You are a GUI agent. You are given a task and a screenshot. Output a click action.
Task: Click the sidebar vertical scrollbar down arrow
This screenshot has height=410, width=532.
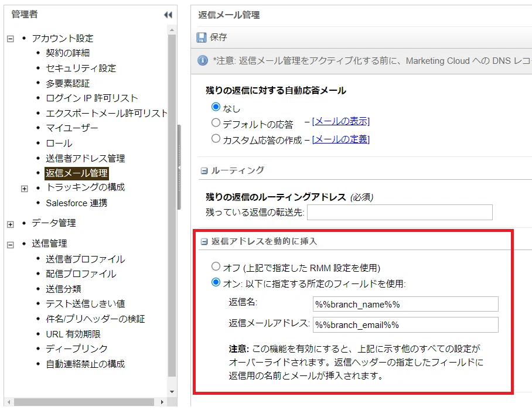(x=172, y=392)
